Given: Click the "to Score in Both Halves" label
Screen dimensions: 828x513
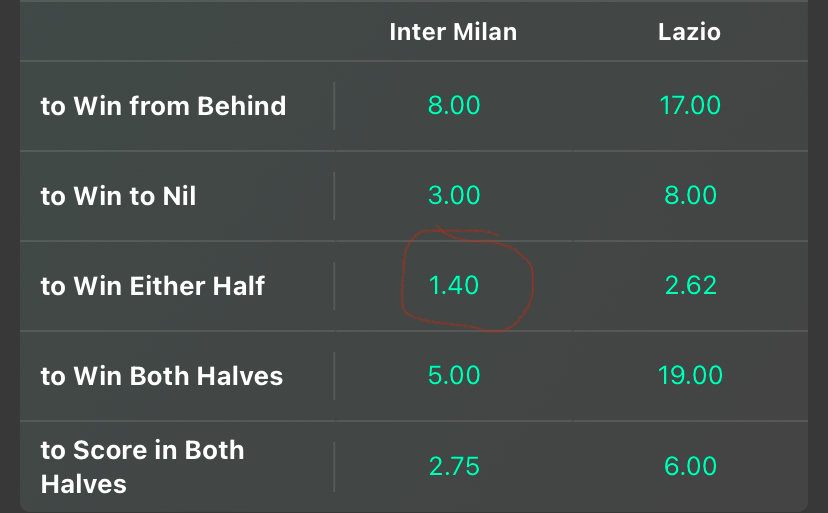Looking at the screenshot, I should click(142, 467).
